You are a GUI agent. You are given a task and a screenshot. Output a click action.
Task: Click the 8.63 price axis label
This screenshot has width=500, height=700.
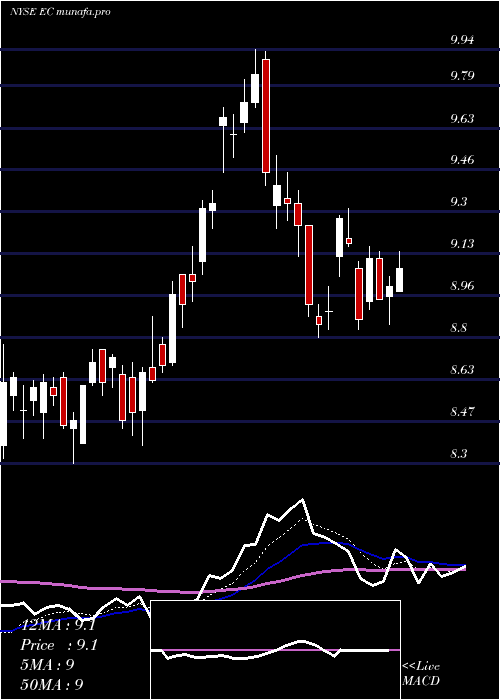pos(462,370)
